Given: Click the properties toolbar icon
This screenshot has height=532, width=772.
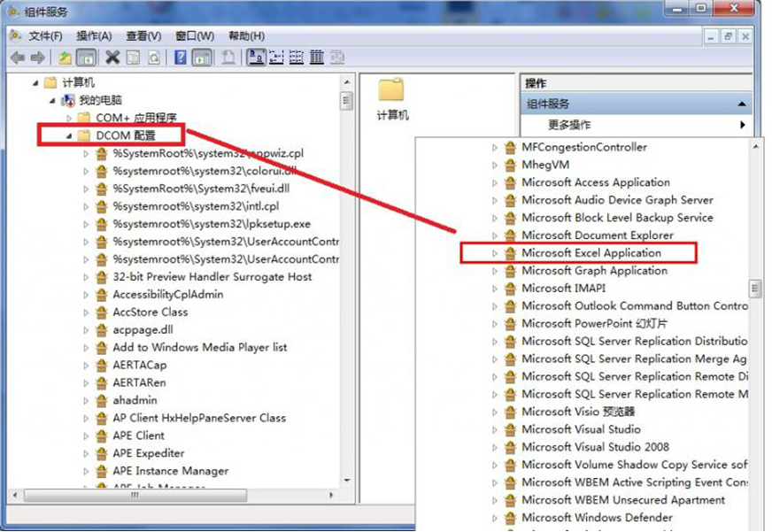Looking at the screenshot, I should [133, 58].
